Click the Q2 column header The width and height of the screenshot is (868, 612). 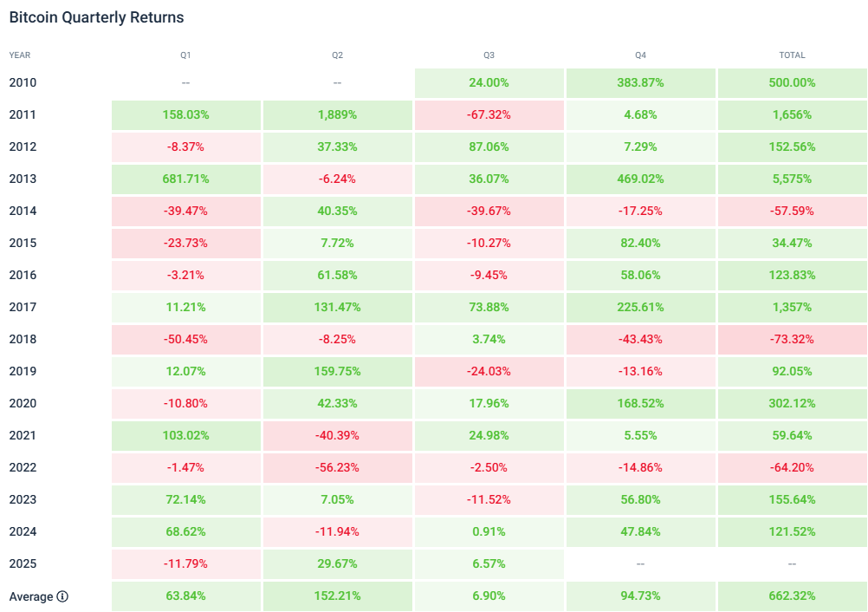pos(337,55)
